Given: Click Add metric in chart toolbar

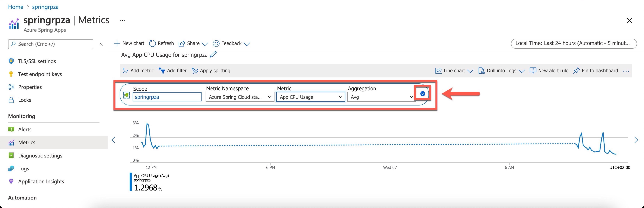Looking at the screenshot, I should [x=138, y=71].
